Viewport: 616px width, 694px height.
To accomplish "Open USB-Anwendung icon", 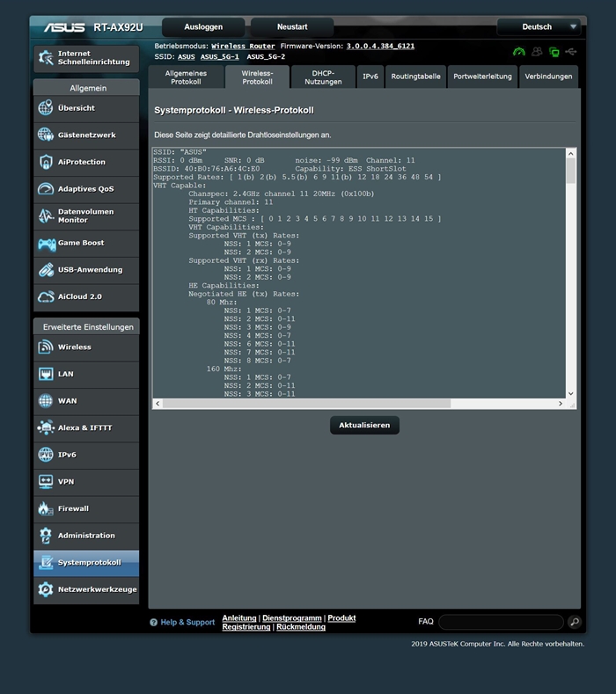I will tap(46, 269).
